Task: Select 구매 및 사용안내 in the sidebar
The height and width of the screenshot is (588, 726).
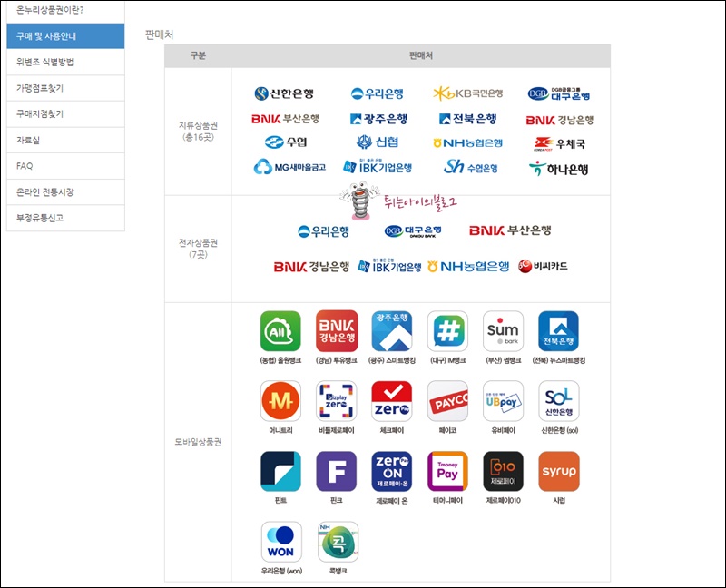Action: (x=65, y=36)
